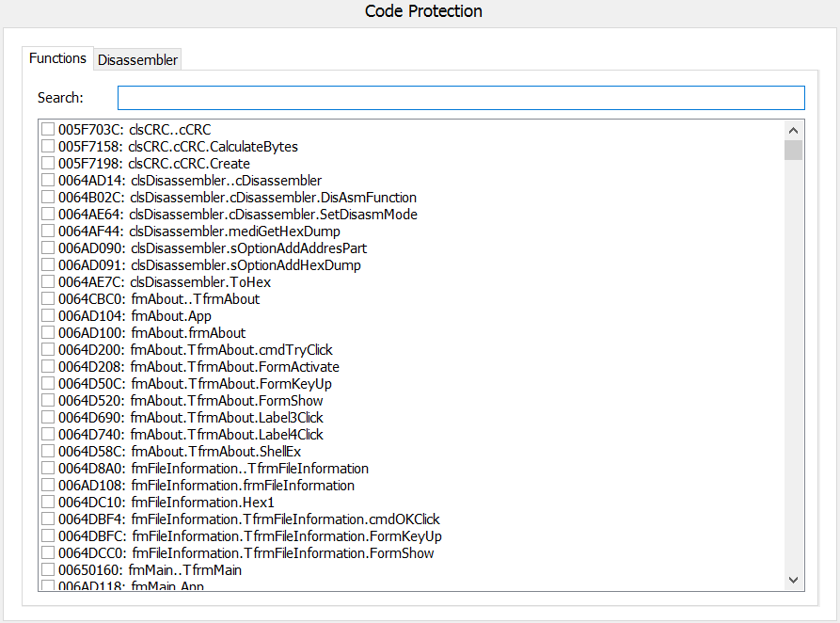Screen dimensions: 840x623
Task: Check the cDisassembler.DisAsmFunction checkbox
Action: pos(48,198)
